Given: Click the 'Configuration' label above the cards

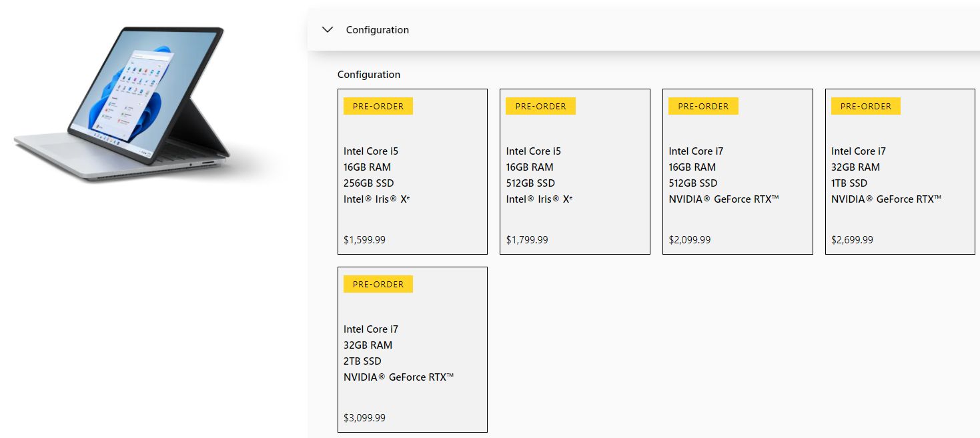Looking at the screenshot, I should [x=369, y=75].
